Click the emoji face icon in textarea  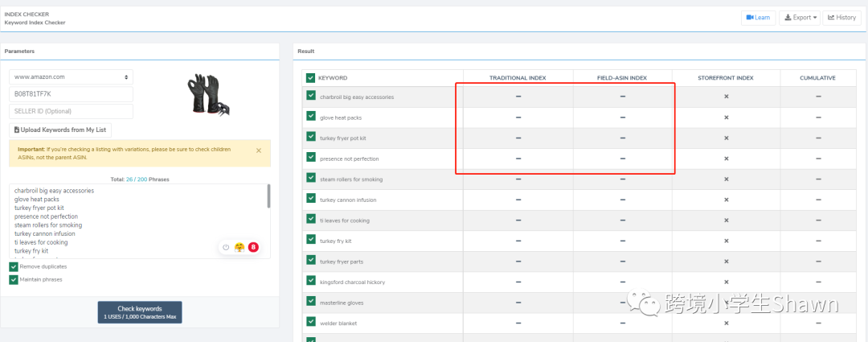pyautogui.click(x=240, y=247)
